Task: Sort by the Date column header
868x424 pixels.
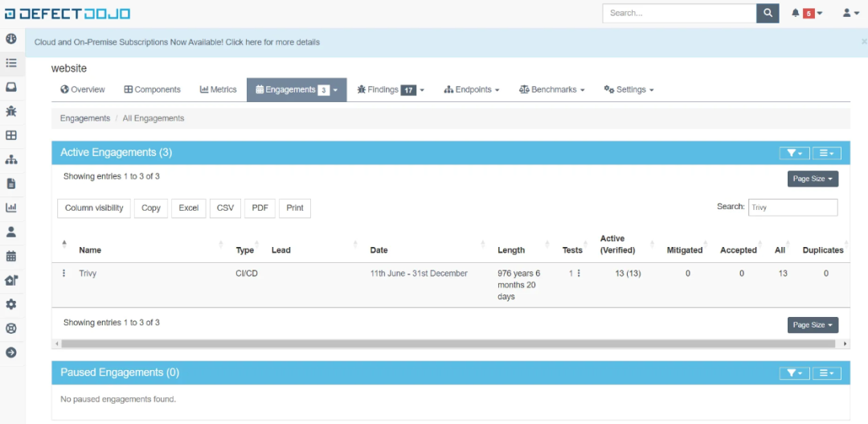Action: coord(379,250)
